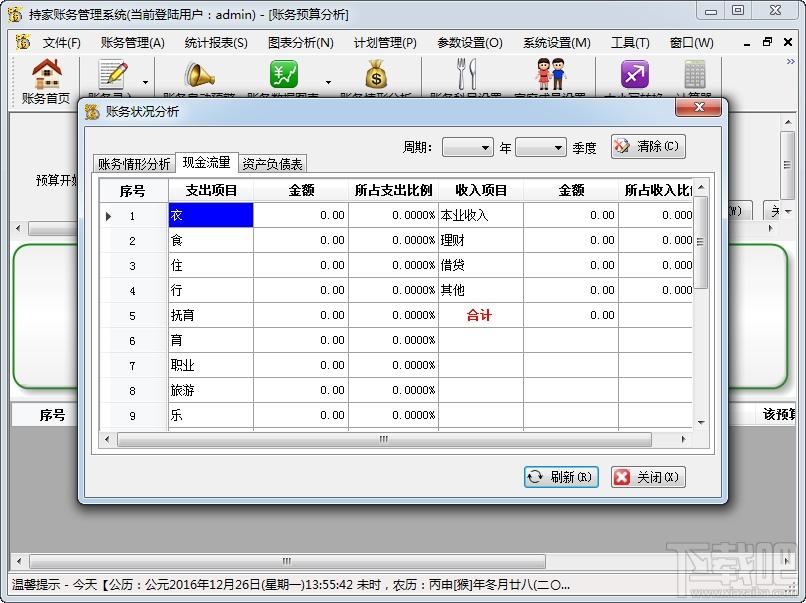The width and height of the screenshot is (806, 603).
Task: Restore the inner MDI child window
Action: (767, 42)
